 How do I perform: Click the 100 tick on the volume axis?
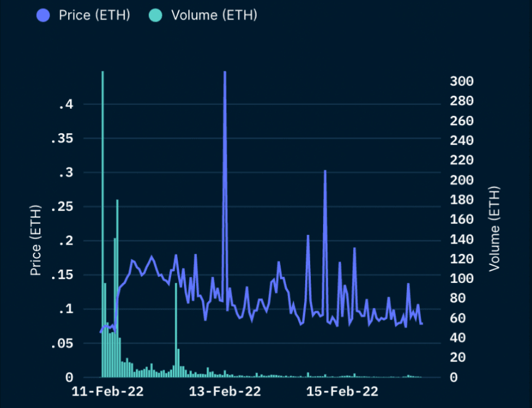[462, 279]
